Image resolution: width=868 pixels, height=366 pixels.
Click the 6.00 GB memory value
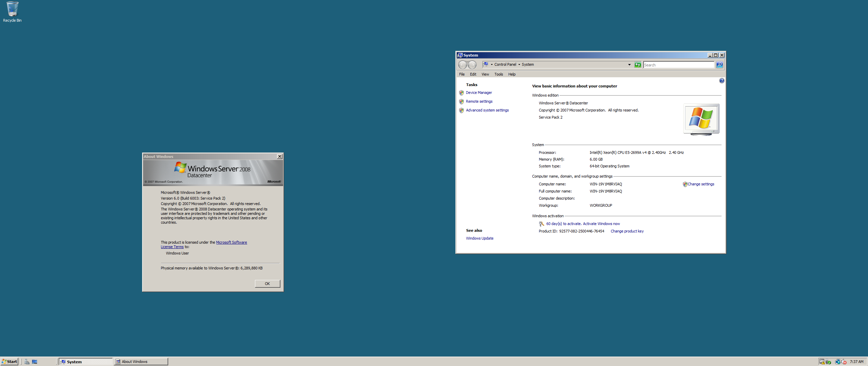[x=596, y=160]
